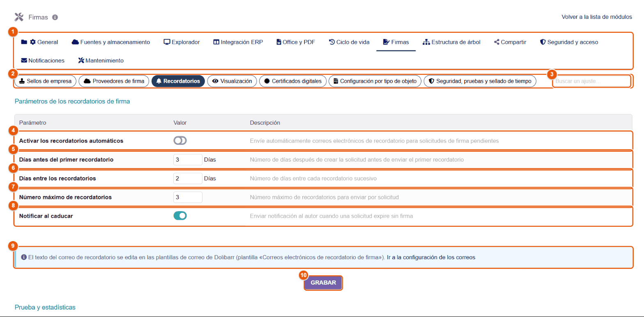Go to Integración ERP tab

click(x=238, y=42)
